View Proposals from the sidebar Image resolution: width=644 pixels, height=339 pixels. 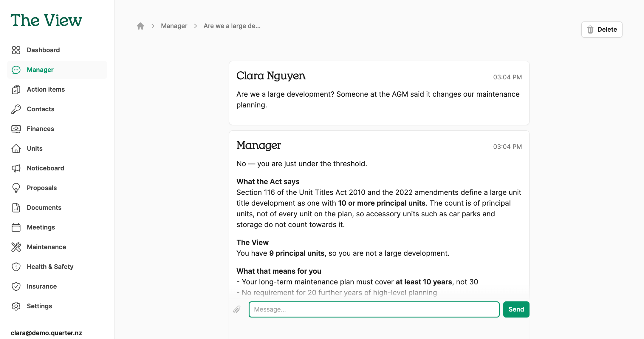57,188
